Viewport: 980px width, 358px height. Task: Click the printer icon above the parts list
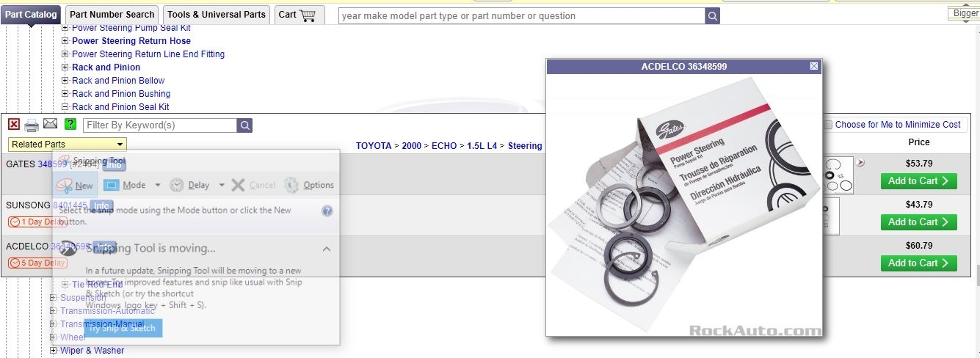32,125
